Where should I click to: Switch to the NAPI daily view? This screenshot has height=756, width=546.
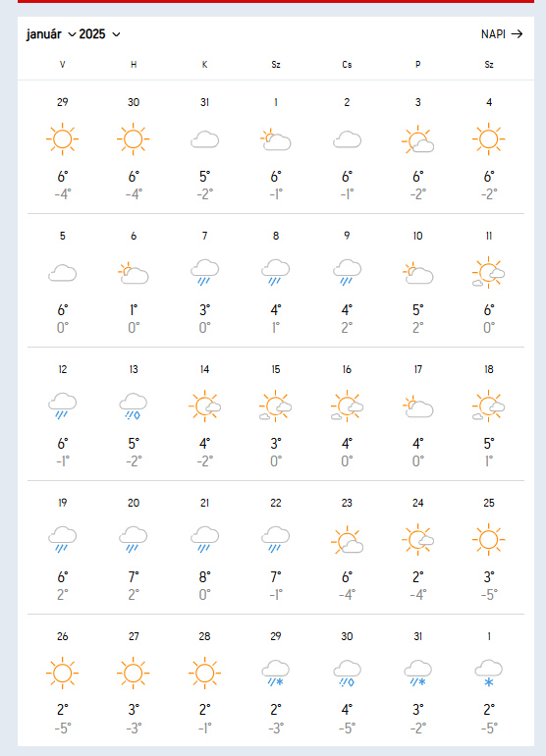pos(502,34)
